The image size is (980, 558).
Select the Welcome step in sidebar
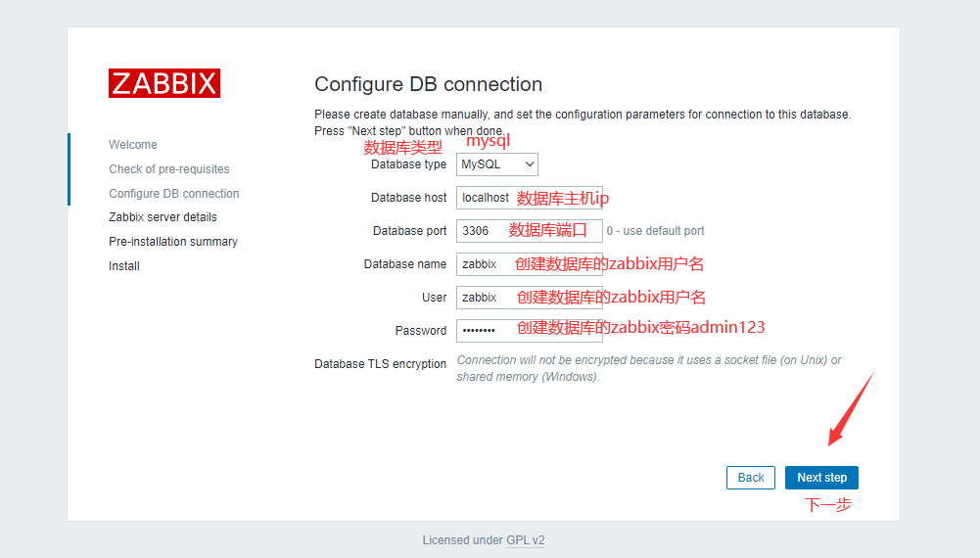[132, 144]
